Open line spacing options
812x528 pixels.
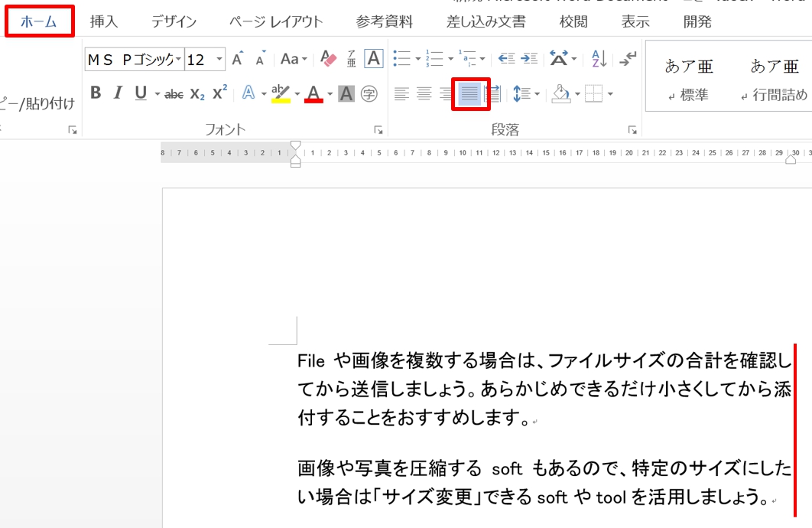click(521, 94)
